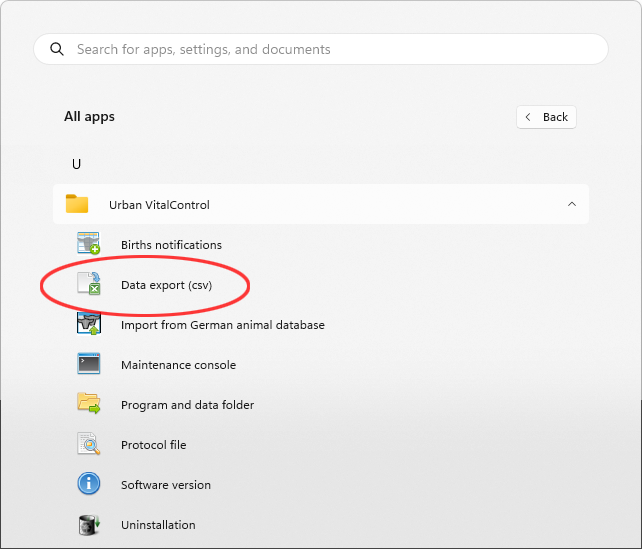Select the Software version text label
This screenshot has height=549, width=642.
pos(165,485)
